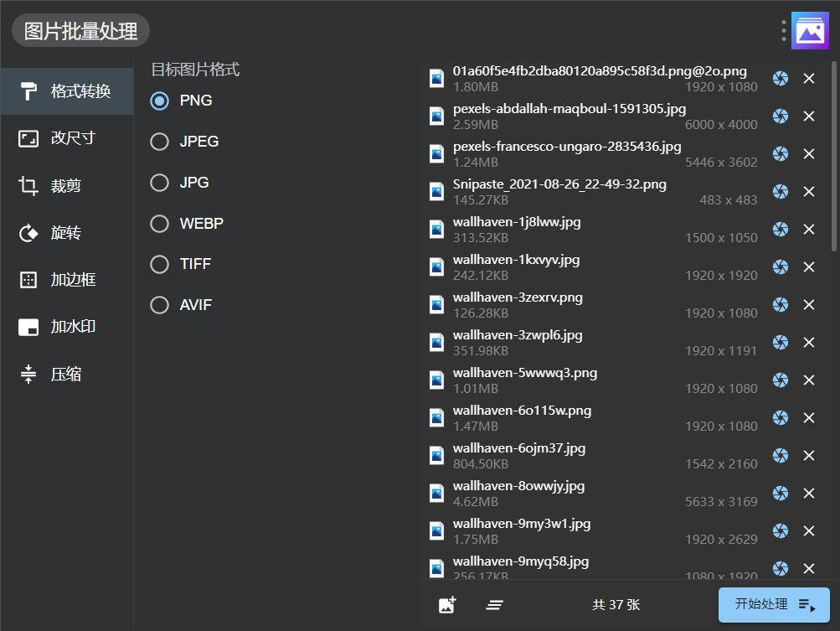This screenshot has width=840, height=631.
Task: Switch to the 裁剪 crop tab
Action: pyautogui.click(x=66, y=185)
